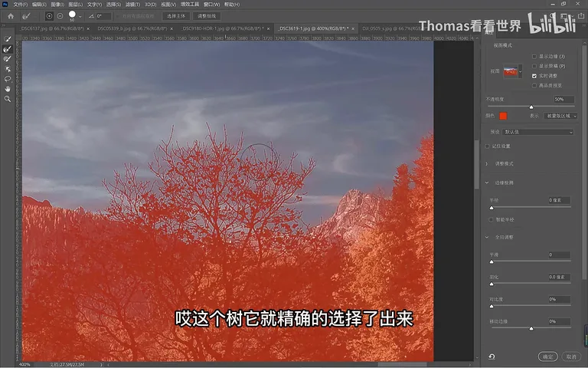Click the 选择主体 button
Image resolution: width=588 pixels, height=368 pixels.
(176, 16)
